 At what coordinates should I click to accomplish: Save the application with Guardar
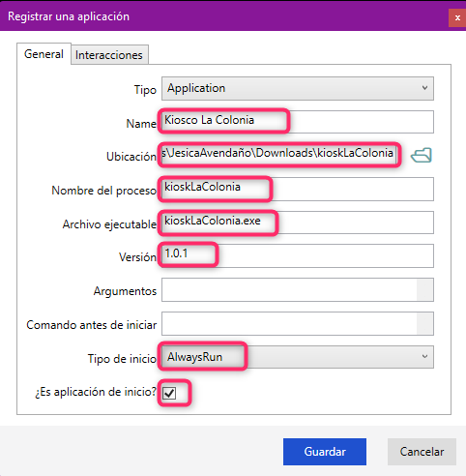pos(325,452)
